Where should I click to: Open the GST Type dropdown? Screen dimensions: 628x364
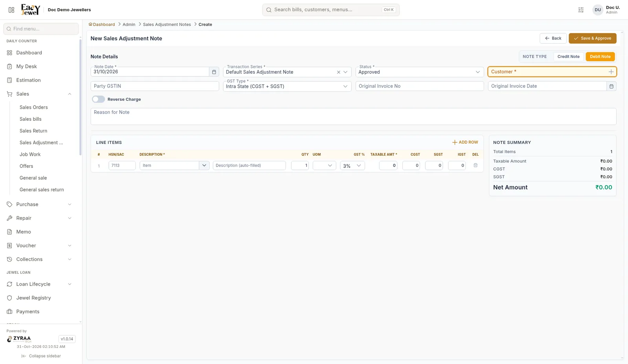click(x=287, y=86)
